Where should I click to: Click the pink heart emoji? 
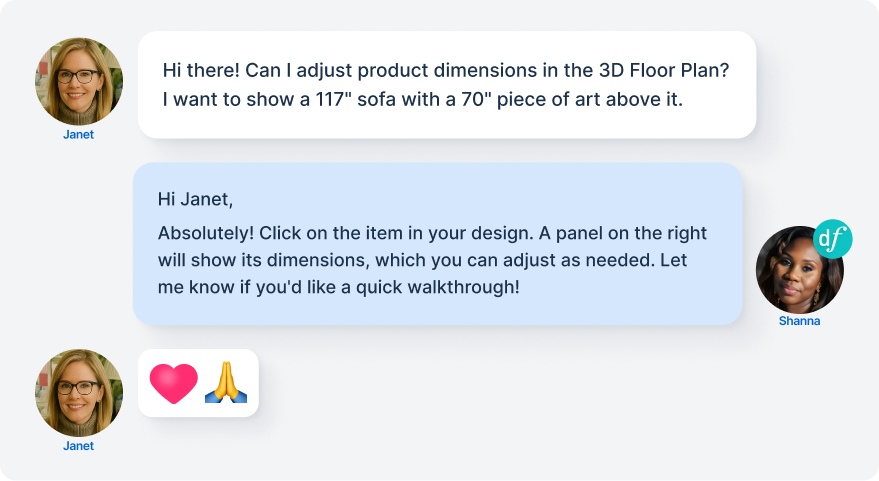coord(174,383)
